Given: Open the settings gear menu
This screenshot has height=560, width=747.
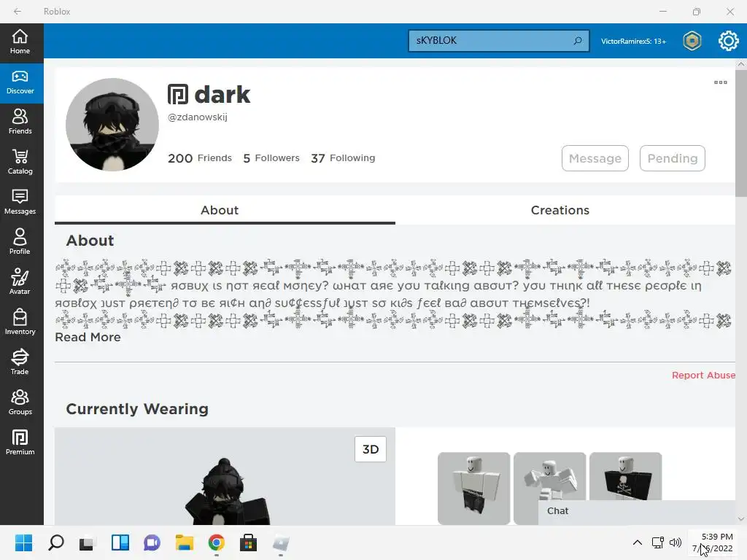Looking at the screenshot, I should pyautogui.click(x=729, y=41).
